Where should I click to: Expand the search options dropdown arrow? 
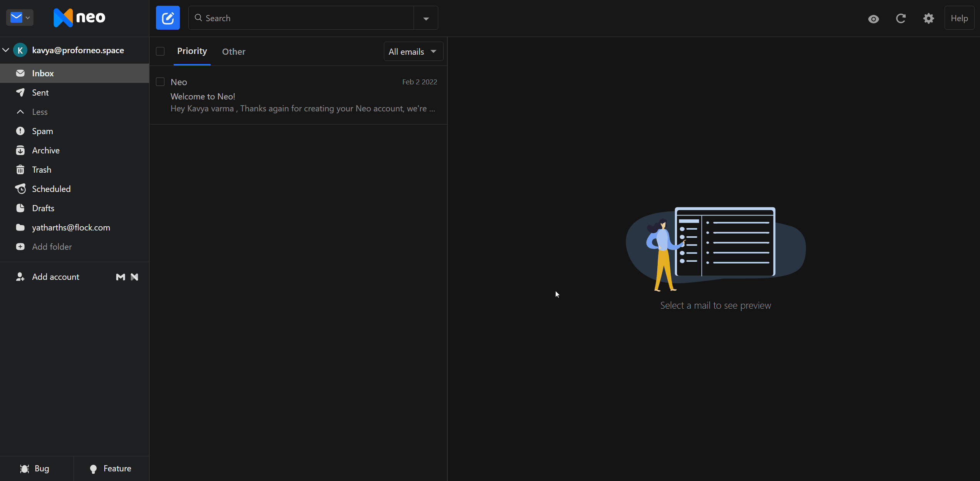coord(426,18)
